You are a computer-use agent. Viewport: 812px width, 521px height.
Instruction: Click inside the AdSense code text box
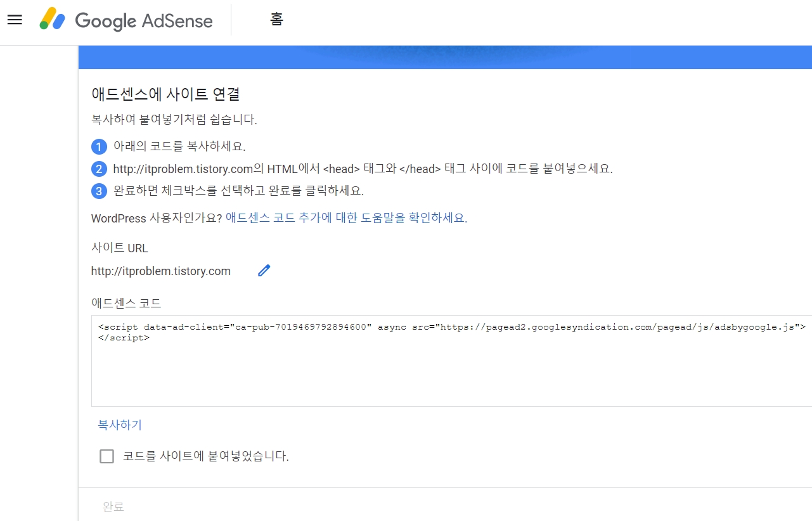(x=451, y=361)
